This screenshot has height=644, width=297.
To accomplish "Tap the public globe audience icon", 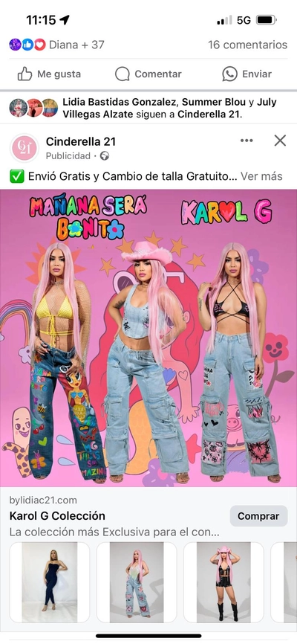I will [x=105, y=156].
